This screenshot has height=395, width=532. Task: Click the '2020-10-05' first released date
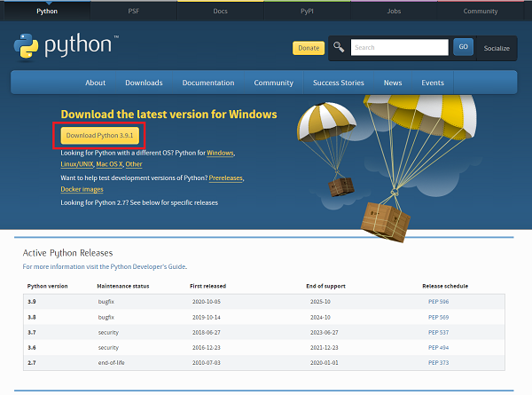click(207, 302)
